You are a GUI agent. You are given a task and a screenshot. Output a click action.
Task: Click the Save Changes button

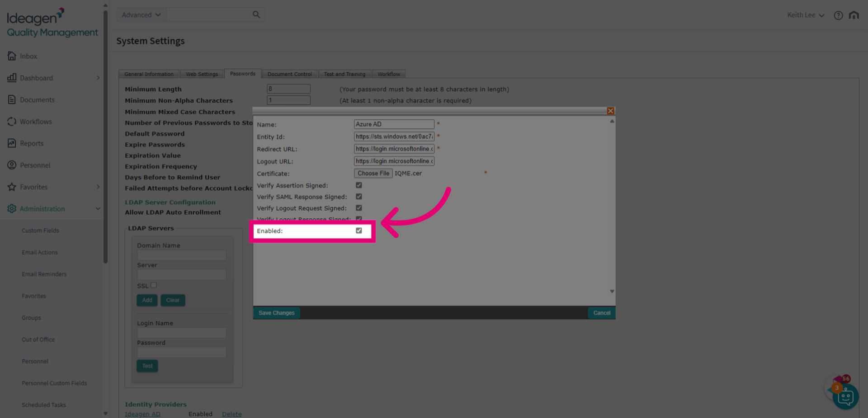tap(276, 313)
